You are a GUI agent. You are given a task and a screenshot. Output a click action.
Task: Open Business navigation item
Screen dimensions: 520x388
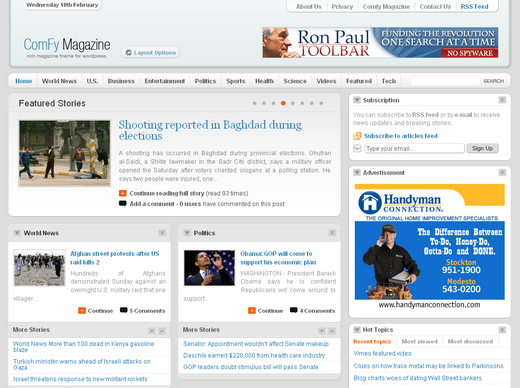[121, 81]
